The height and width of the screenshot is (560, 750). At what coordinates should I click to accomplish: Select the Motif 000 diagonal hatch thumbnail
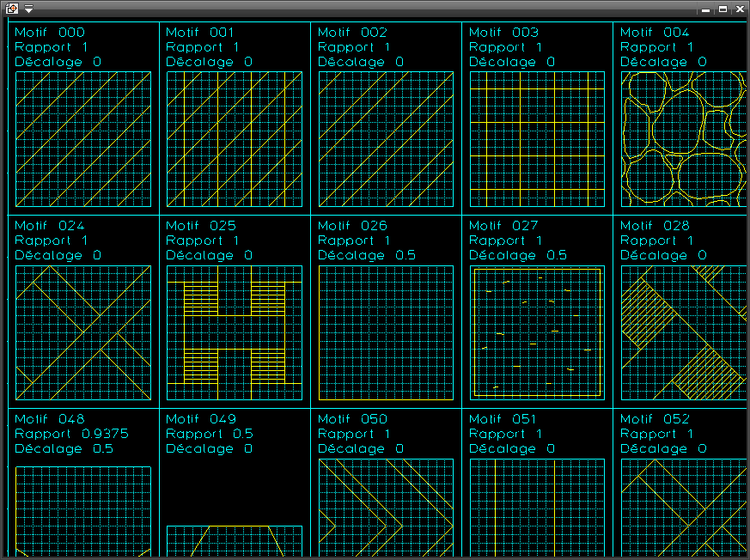pyautogui.click(x=83, y=139)
